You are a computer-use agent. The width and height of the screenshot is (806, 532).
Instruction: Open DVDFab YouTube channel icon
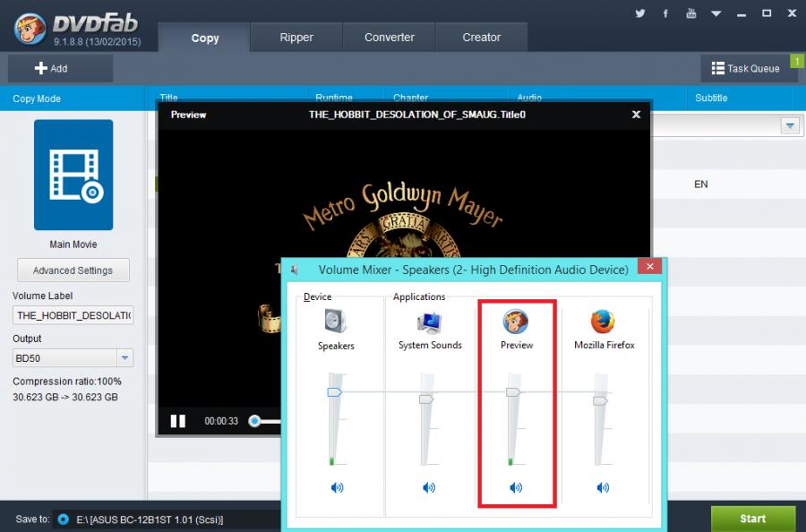click(x=690, y=13)
